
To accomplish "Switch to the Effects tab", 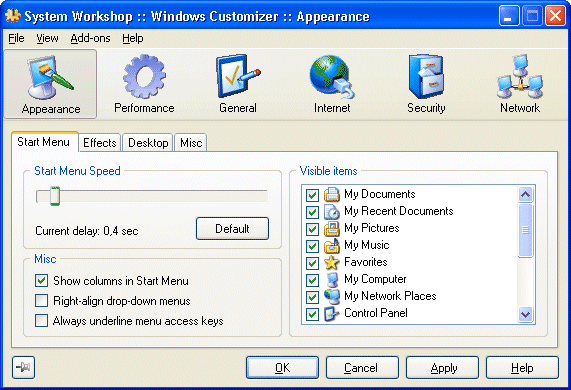I will tap(99, 143).
